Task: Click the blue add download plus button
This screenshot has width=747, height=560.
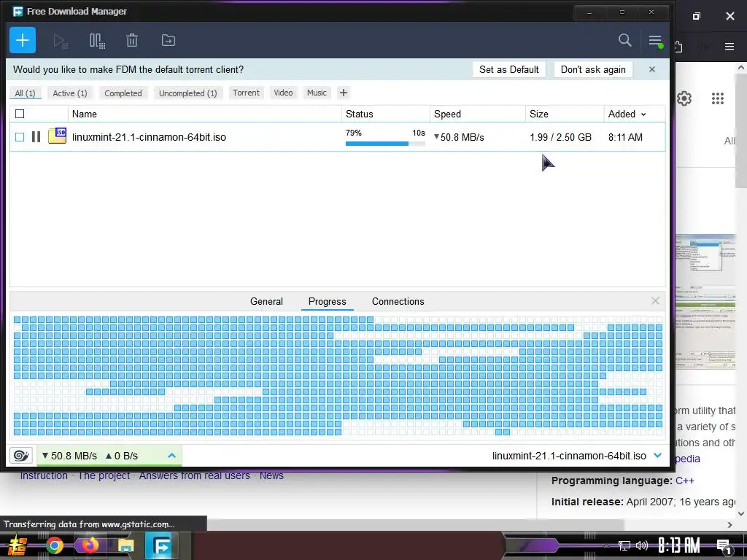Action: (23, 41)
